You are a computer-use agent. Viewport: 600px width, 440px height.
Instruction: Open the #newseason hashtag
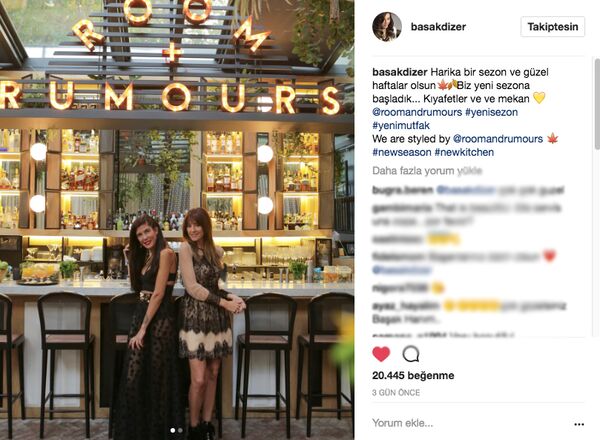(x=402, y=152)
